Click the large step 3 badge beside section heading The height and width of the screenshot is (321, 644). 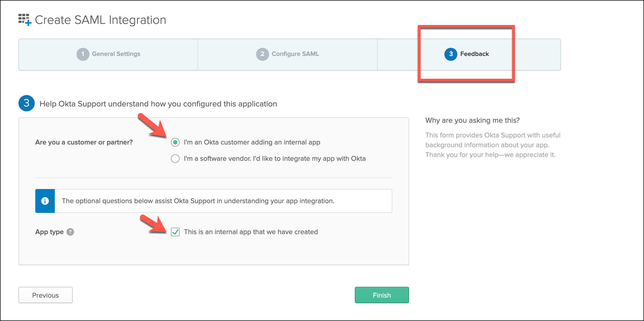pyautogui.click(x=27, y=103)
